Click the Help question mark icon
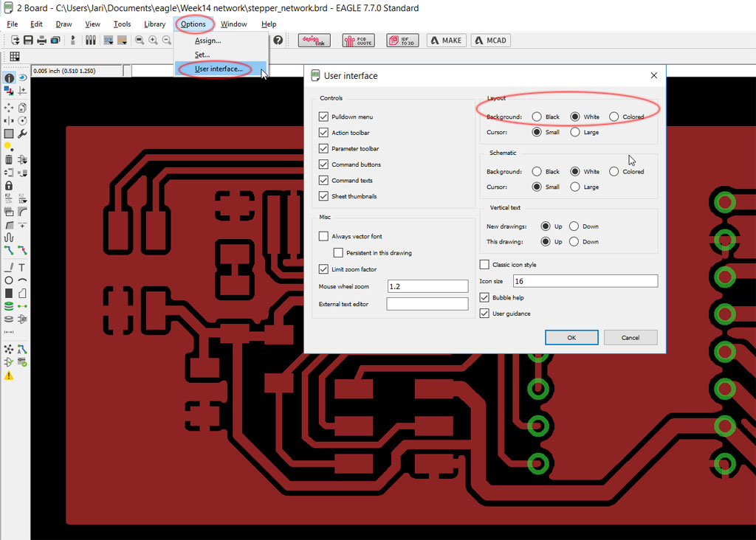The width and height of the screenshot is (756, 540). coord(278,41)
